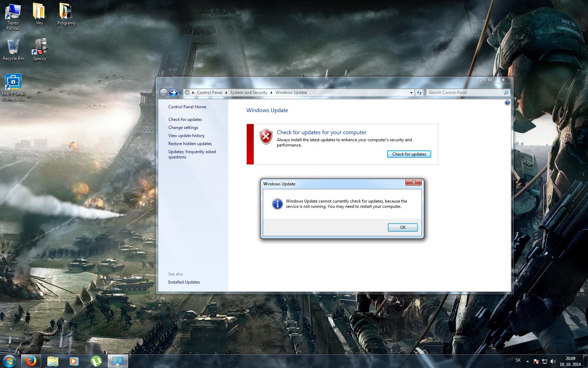Click the Check for updates button
The image size is (588, 368).
point(409,154)
